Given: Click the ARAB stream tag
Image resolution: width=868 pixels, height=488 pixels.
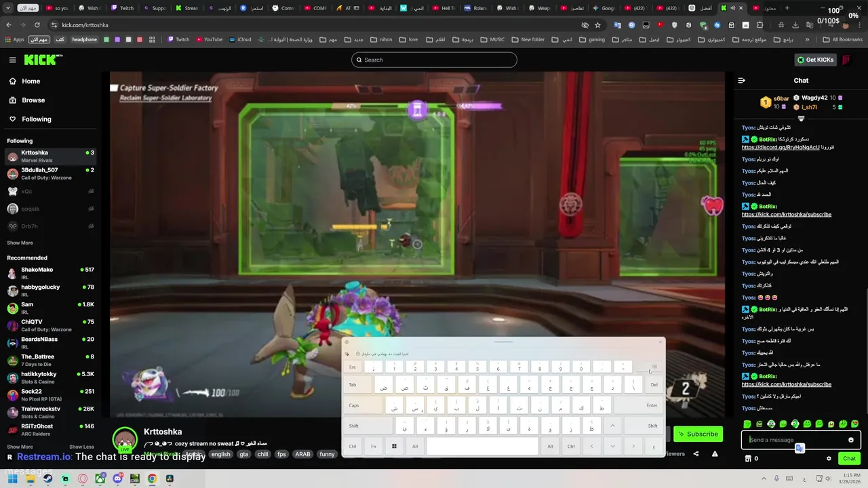Looking at the screenshot, I should 302,454.
